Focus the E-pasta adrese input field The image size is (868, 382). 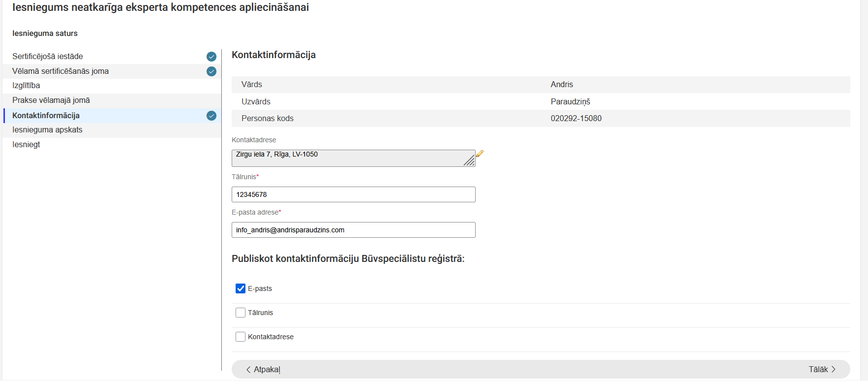353,230
